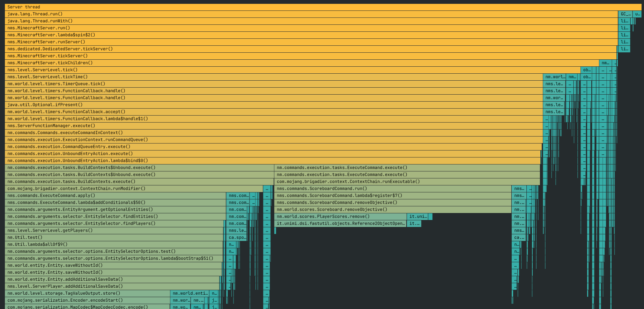Screen dimensions: 644x309
Task: Click nms.MinecraftServer.lambda$spin$2() frame
Action: [311, 35]
